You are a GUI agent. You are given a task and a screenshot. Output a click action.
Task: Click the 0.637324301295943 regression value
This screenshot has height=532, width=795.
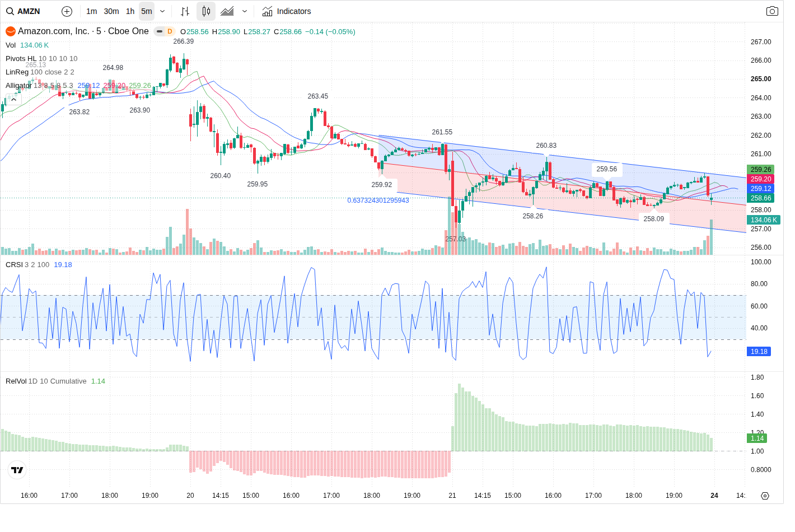pos(378,200)
